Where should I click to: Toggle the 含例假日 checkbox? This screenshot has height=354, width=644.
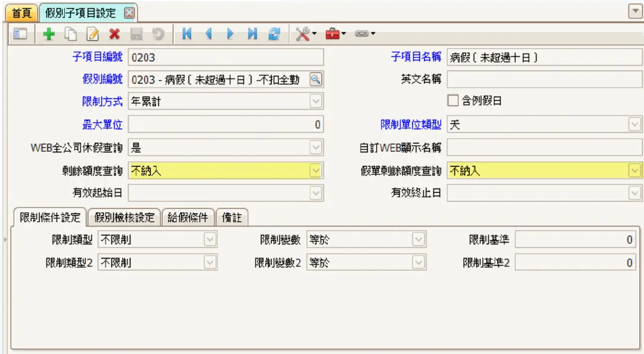click(454, 101)
